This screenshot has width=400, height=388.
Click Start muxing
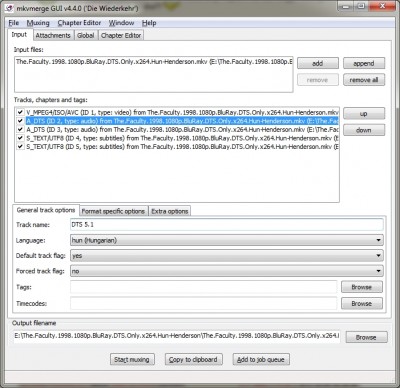coord(132,359)
